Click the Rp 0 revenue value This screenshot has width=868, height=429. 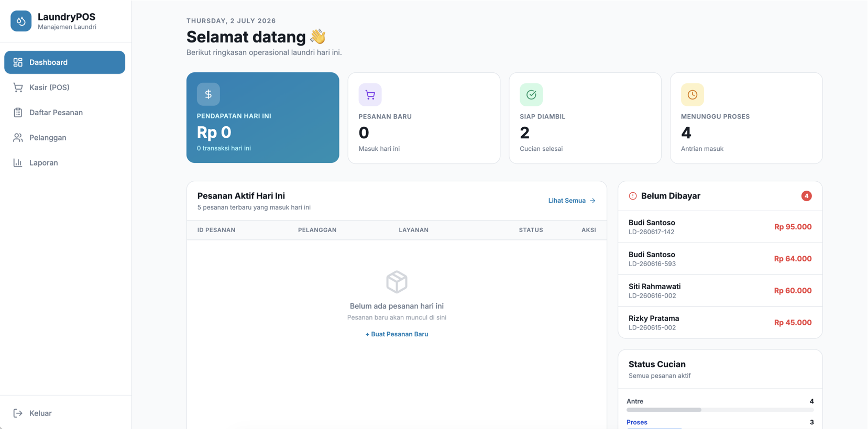pyautogui.click(x=214, y=132)
